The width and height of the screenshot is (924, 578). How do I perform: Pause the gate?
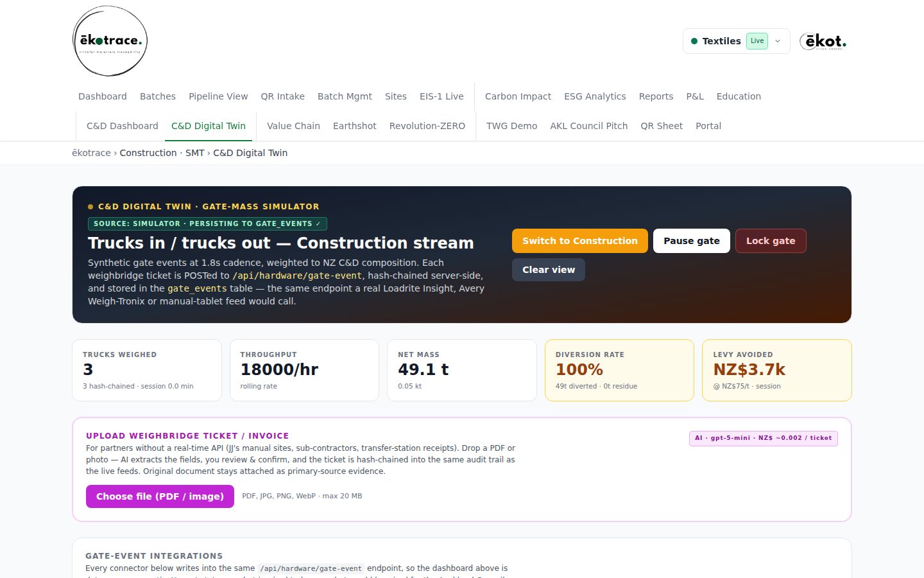[x=692, y=241]
